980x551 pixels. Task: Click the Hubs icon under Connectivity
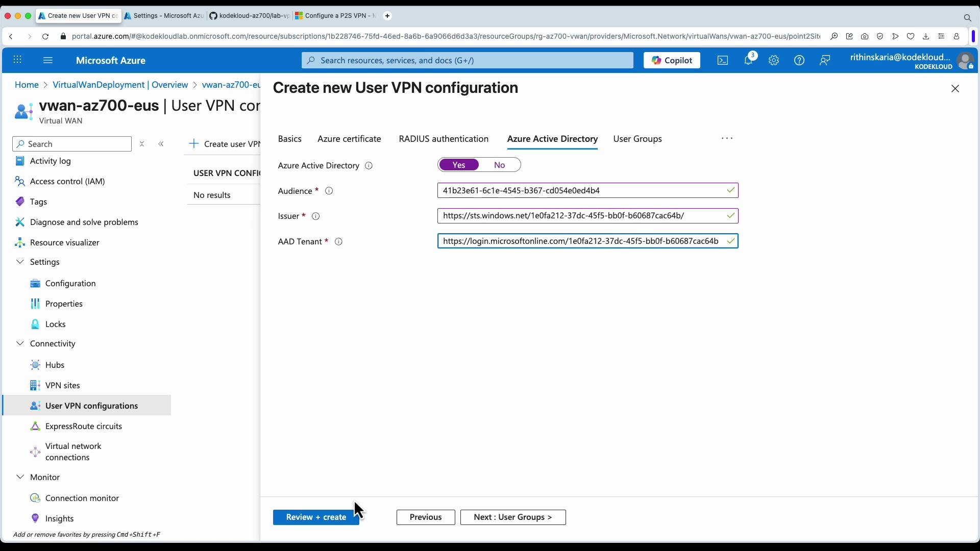(35, 365)
